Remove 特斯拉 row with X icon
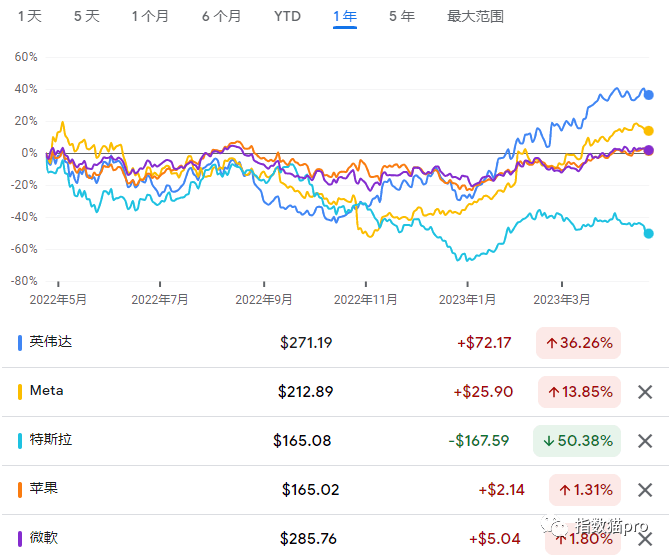The image size is (670, 557). click(645, 441)
